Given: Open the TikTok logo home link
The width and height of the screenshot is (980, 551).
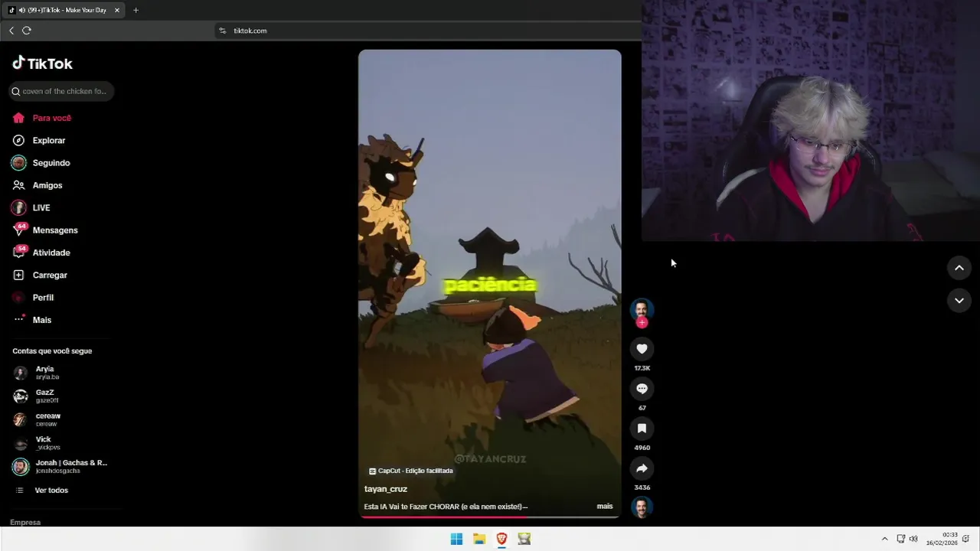Looking at the screenshot, I should (x=42, y=64).
